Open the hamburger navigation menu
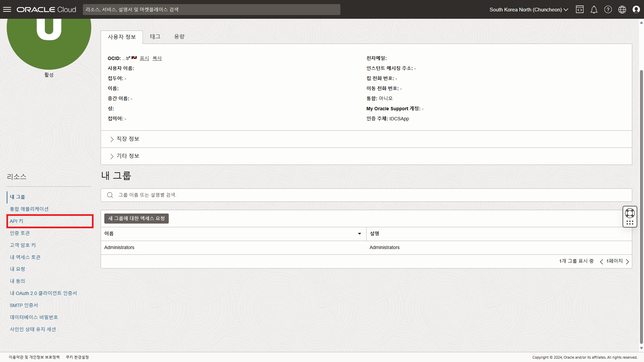This screenshot has width=644, height=362. tap(7, 9)
